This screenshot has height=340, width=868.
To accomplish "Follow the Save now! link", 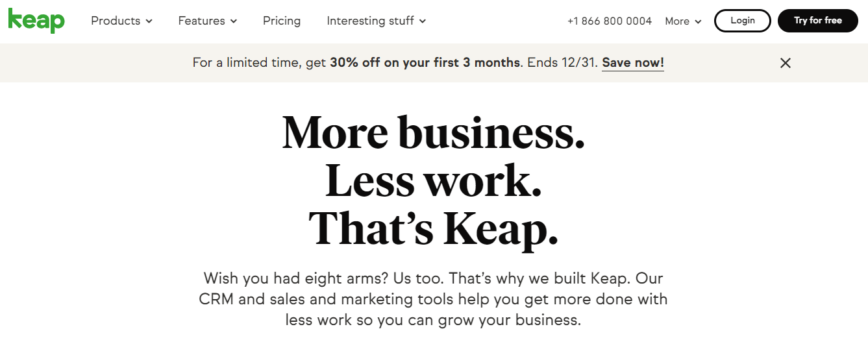I will point(633,63).
